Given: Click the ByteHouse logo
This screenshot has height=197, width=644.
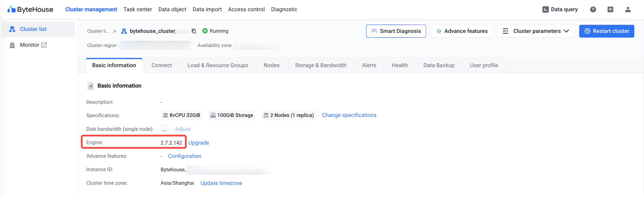Looking at the screenshot, I should (x=30, y=9).
